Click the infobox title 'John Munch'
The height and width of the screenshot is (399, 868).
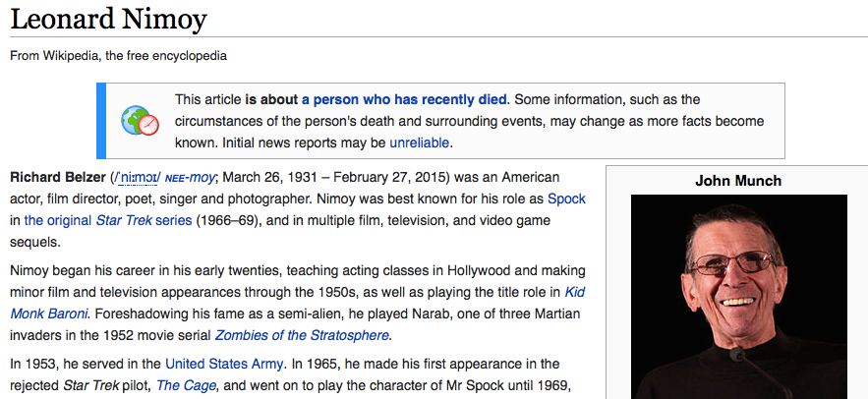click(738, 181)
